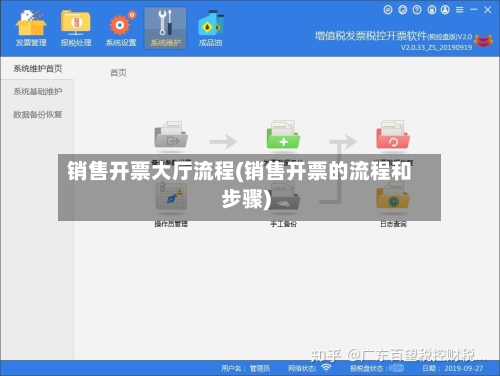The height and width of the screenshot is (376, 500).
Task: Click the green plus backup folder icon
Action: (283, 135)
